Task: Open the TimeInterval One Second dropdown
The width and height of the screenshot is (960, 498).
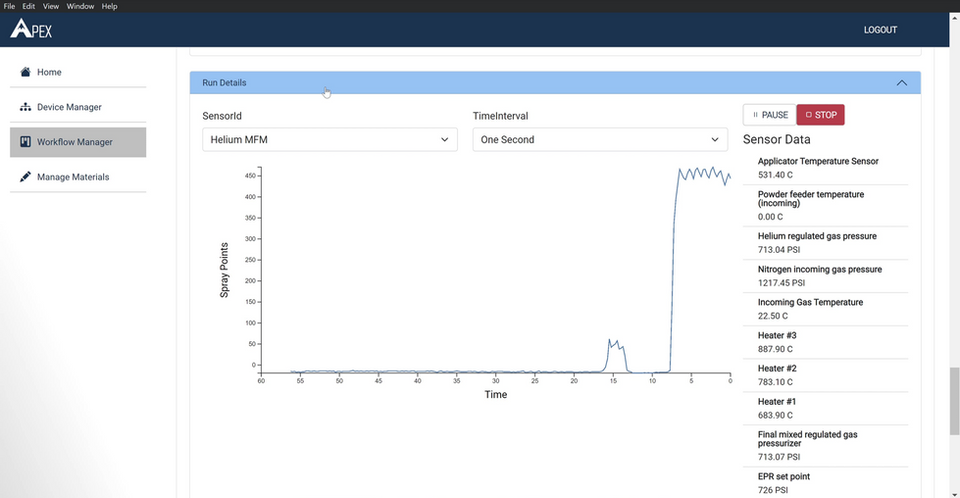Action: tap(600, 140)
